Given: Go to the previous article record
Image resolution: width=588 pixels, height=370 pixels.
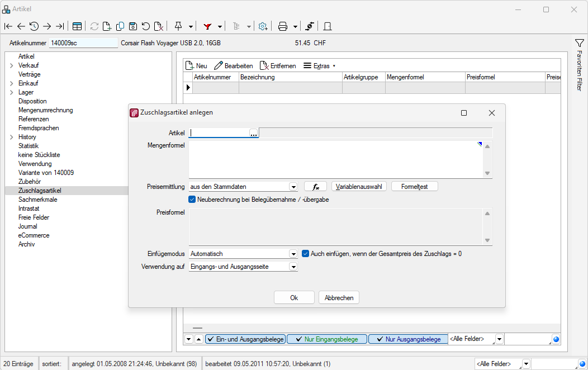Looking at the screenshot, I should point(21,26).
